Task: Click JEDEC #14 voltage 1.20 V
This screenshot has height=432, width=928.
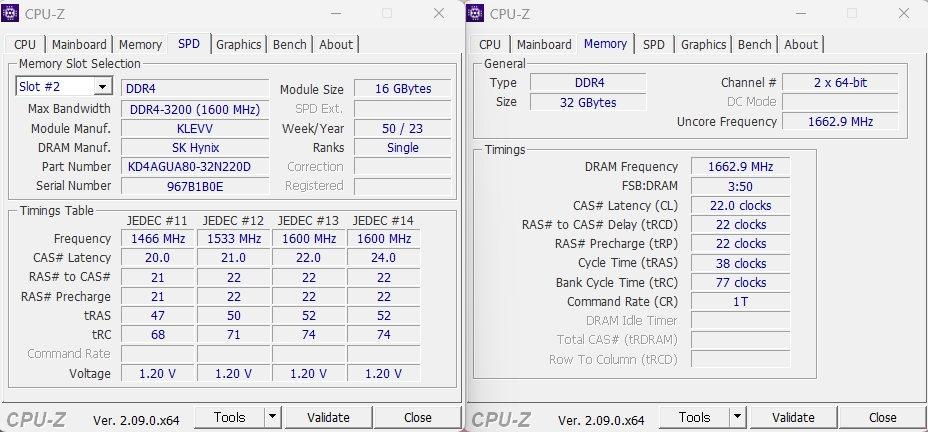Action: point(384,373)
